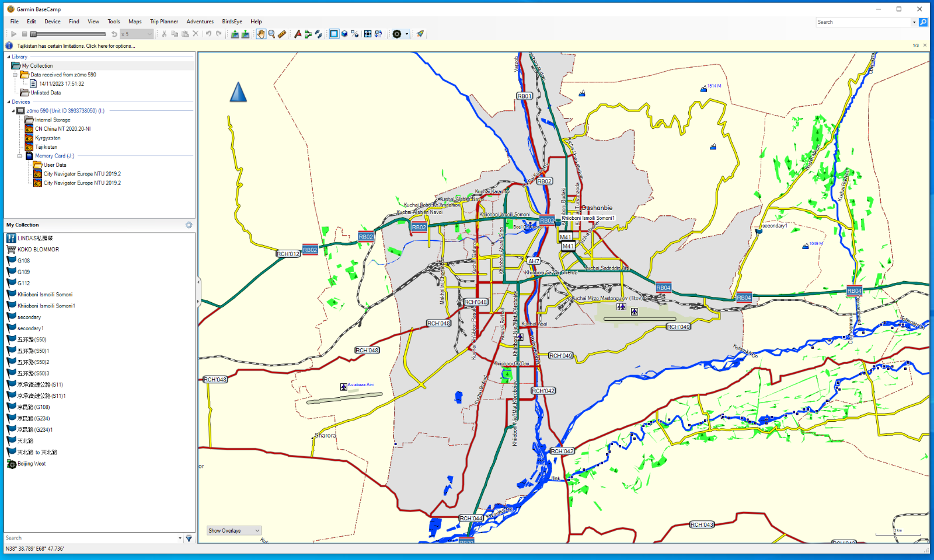Click the Play button in the playback toolbar
Screen dimensions: 934x560
14,34
